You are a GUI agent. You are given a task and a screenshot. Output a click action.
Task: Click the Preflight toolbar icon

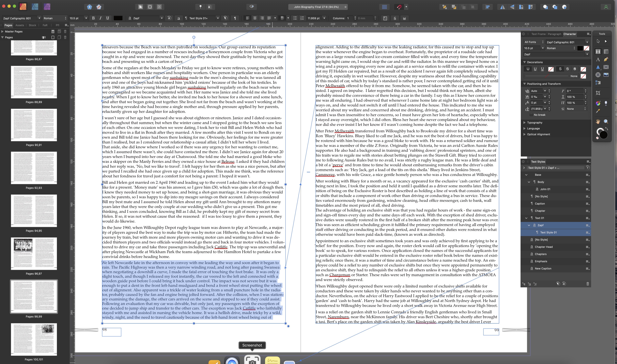252,7
